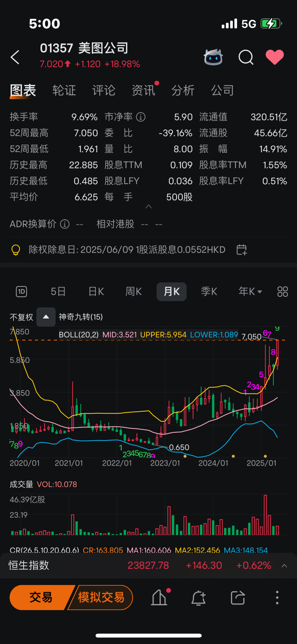Open the 资讯 tab
The height and width of the screenshot is (644, 297).
tap(143, 90)
